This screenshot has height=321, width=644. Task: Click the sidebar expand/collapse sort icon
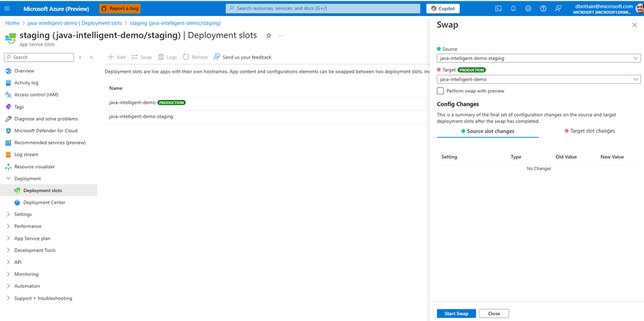tap(80, 57)
